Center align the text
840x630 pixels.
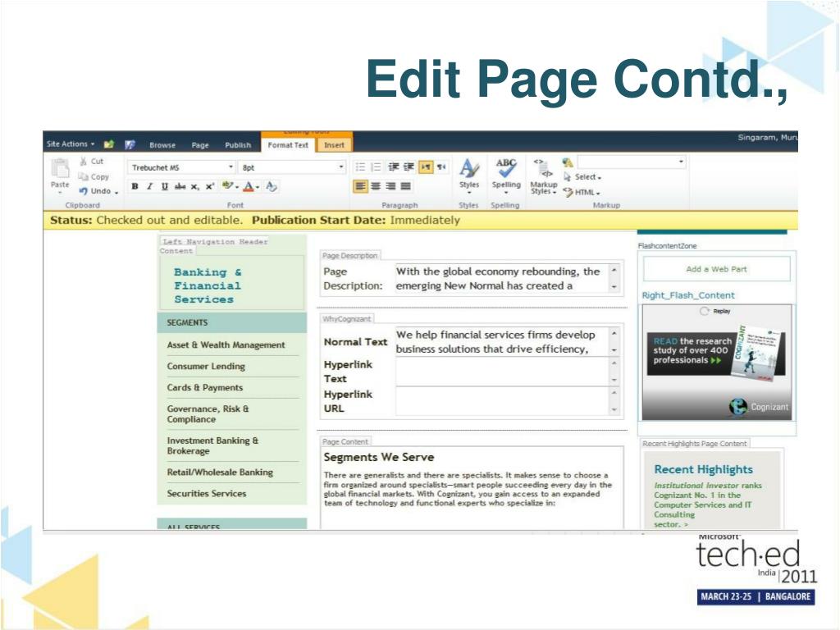coord(376,186)
